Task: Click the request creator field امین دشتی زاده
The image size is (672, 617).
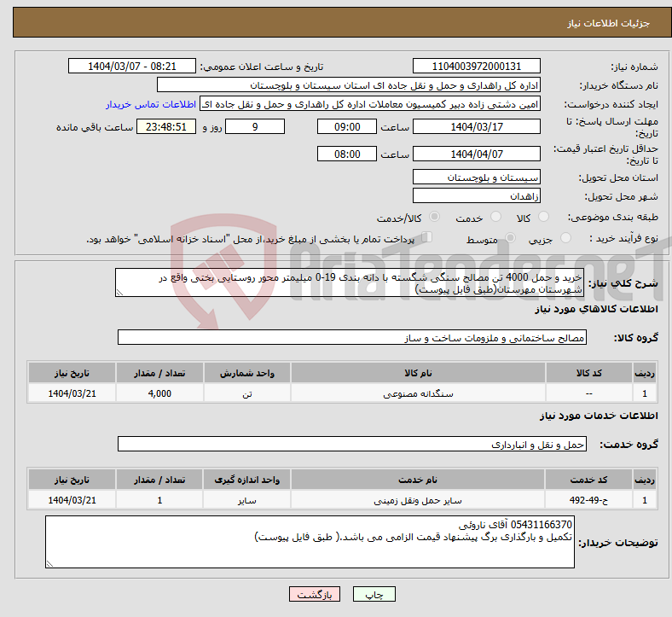Action: (370, 104)
